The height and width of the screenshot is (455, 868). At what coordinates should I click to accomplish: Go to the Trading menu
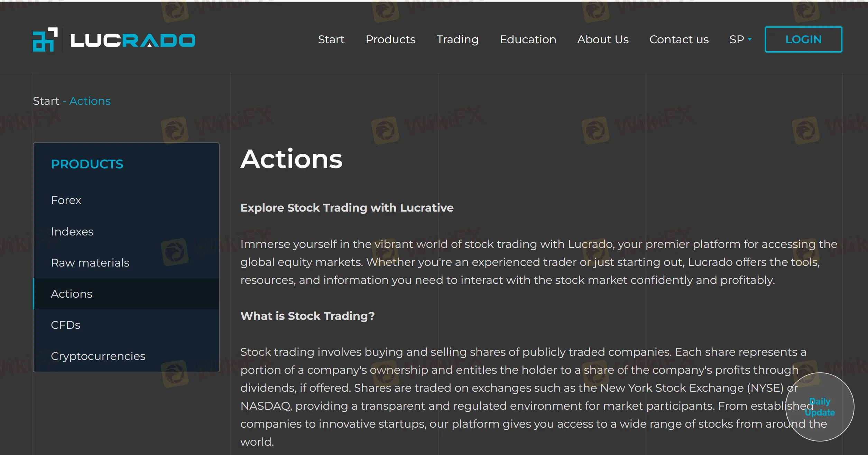pyautogui.click(x=457, y=39)
